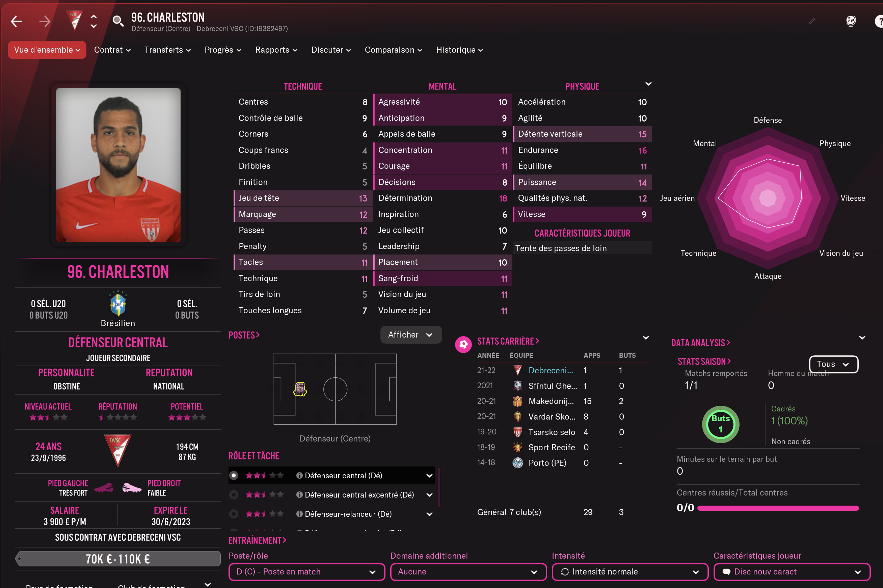The height and width of the screenshot is (588, 883).
Task: Open the Stats carrière link
Action: (508, 341)
